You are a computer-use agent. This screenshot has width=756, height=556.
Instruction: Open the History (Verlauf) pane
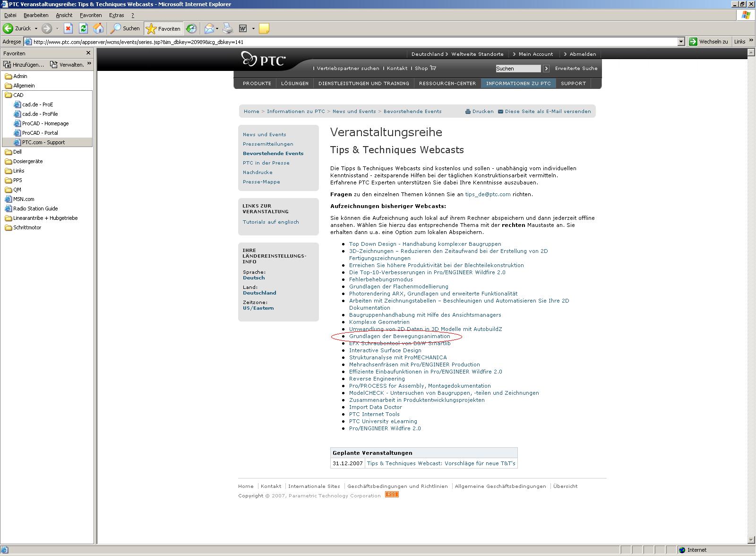tap(191, 28)
